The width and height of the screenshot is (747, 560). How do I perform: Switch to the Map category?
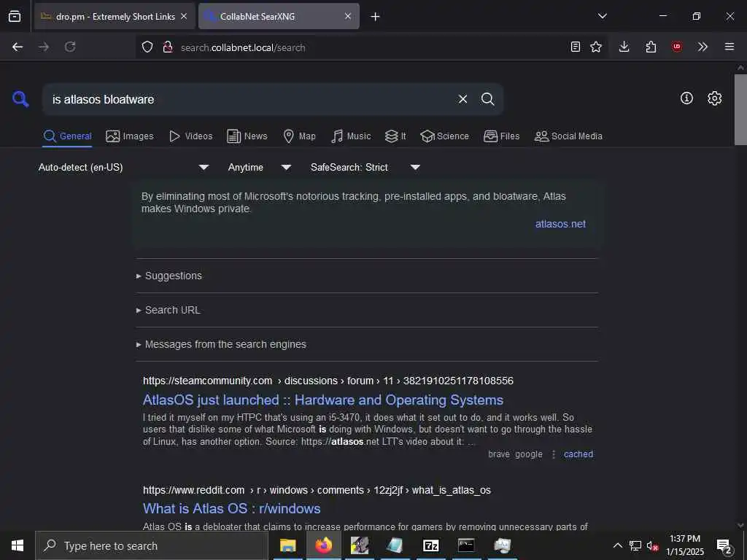pyautogui.click(x=299, y=136)
